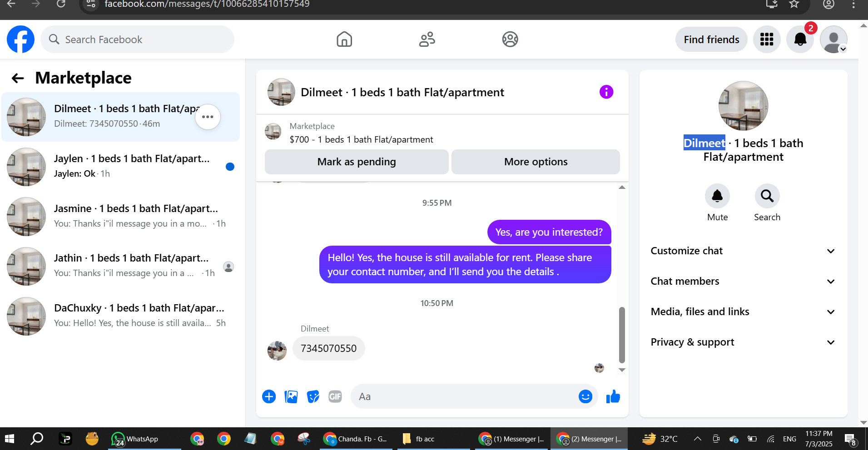Open Windows taskbar search
The width and height of the screenshot is (868, 450).
(x=37, y=439)
